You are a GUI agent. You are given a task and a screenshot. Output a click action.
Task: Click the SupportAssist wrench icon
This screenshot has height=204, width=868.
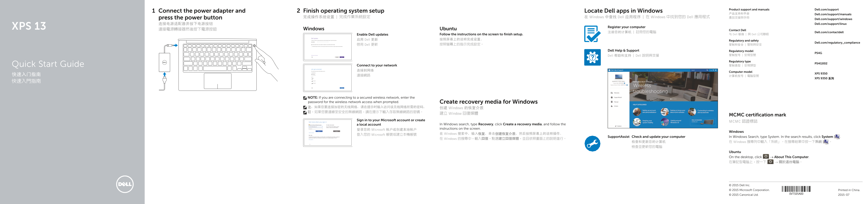(592, 144)
